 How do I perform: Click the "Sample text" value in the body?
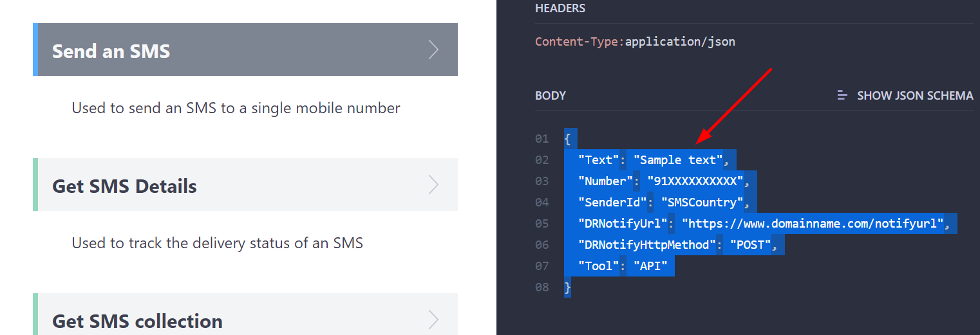678,160
